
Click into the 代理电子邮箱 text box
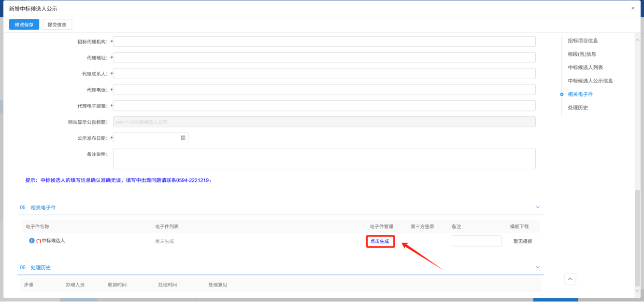pyautogui.click(x=324, y=106)
